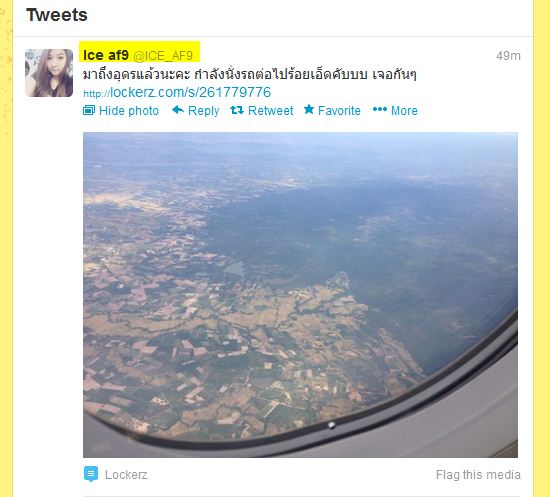Viewport: 550px width, 497px height.
Task: Open the 49m timestamp permalink
Action: pos(508,56)
